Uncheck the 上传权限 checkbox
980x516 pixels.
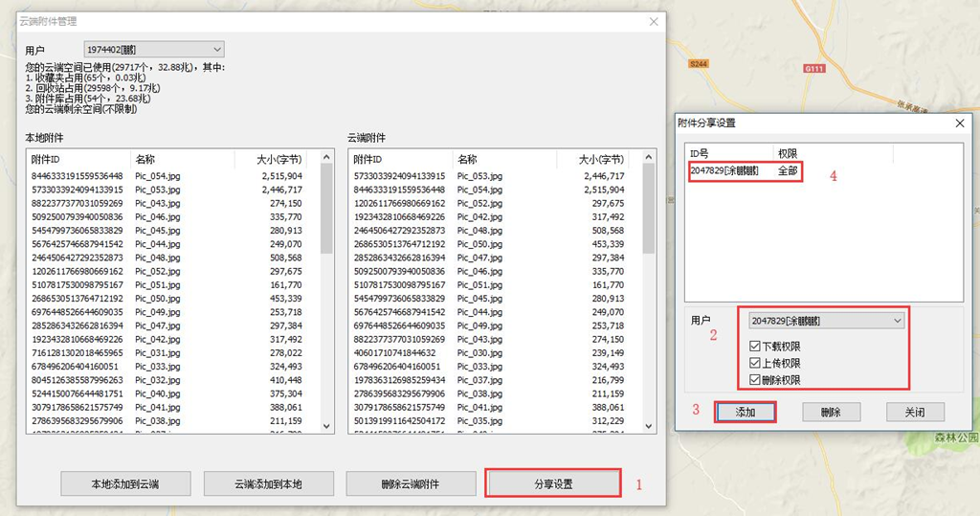[x=754, y=364]
